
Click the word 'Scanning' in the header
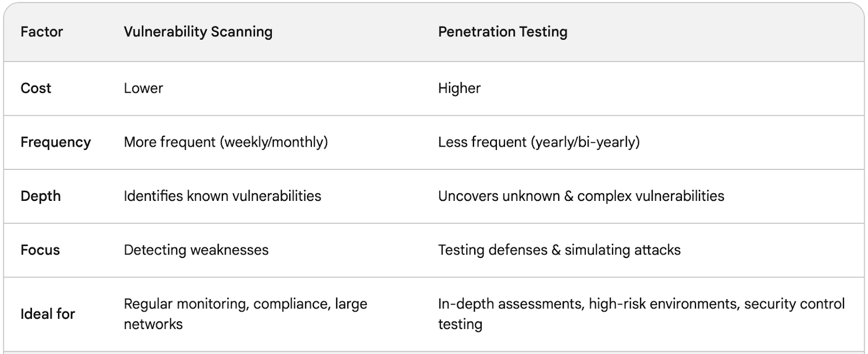(241, 32)
